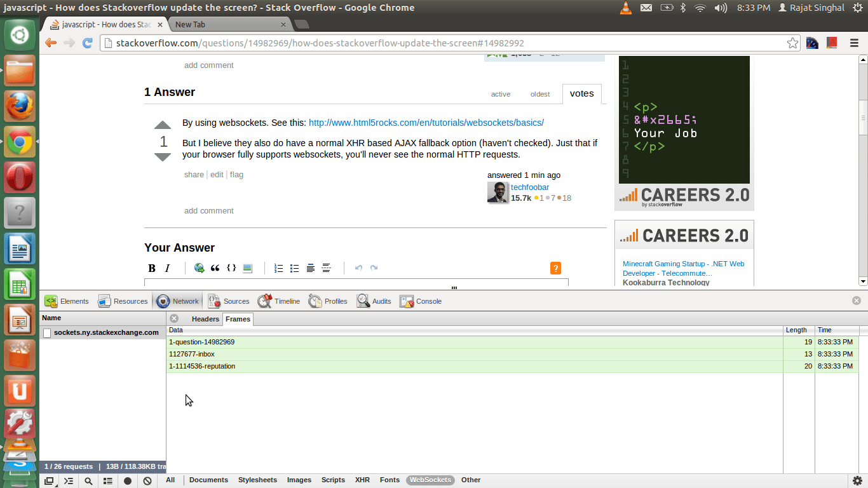Filter network requests by All
868x488 pixels.
click(x=170, y=480)
